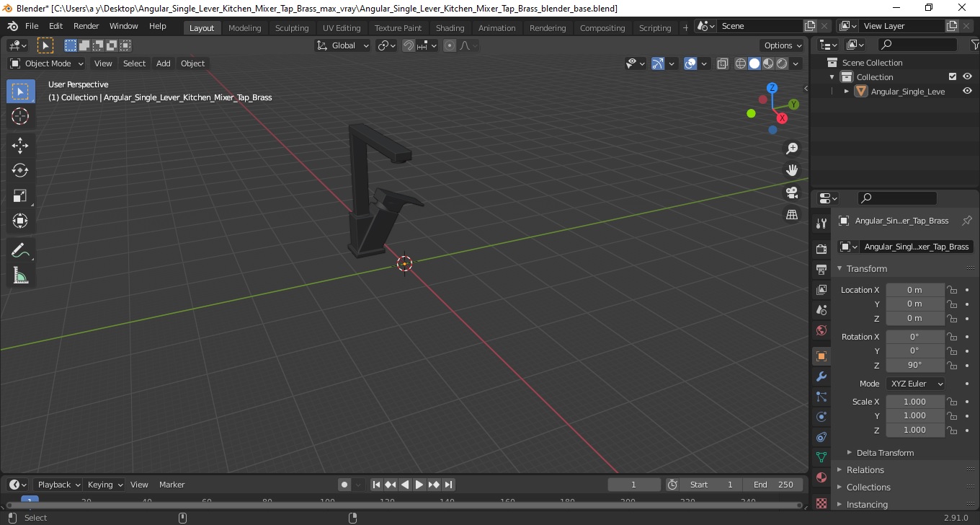
Task: Open the Render menu
Action: [x=86, y=26]
